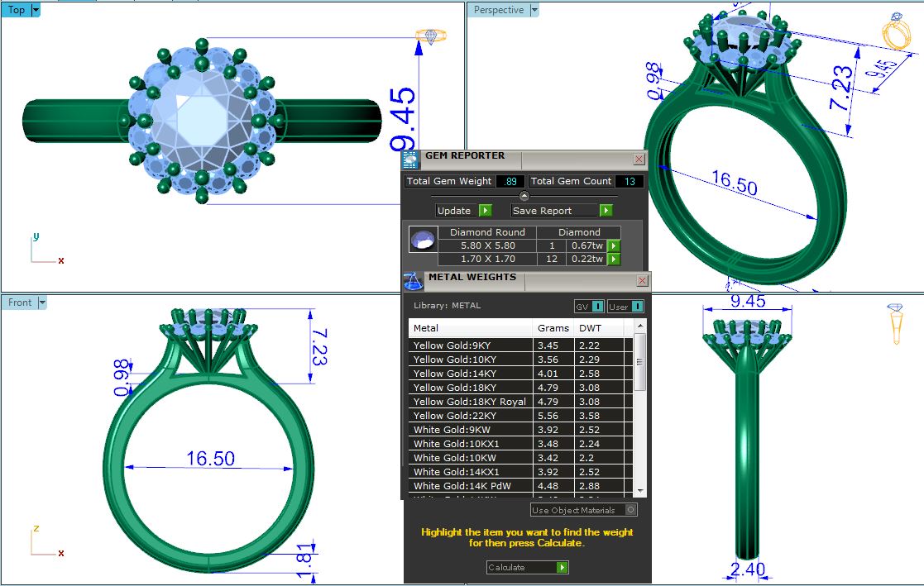This screenshot has height=586, width=924.
Task: Click the Gem Reporter panel icon
Action: 409,160
